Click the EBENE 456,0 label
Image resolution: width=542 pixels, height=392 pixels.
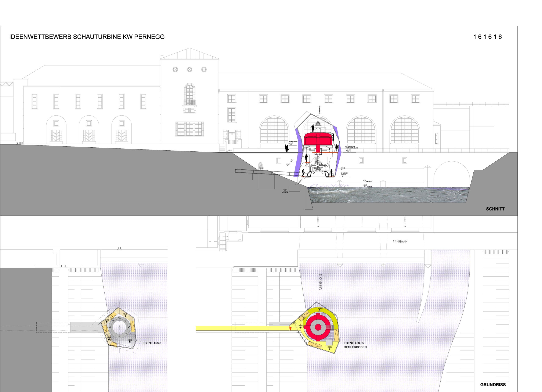point(152,343)
